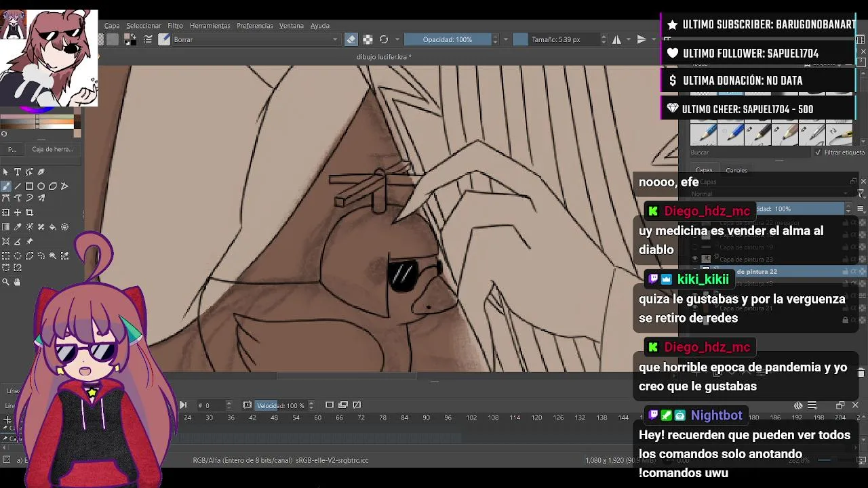
Task: Select the Color Sampler eyedropper tool
Action: (x=18, y=227)
